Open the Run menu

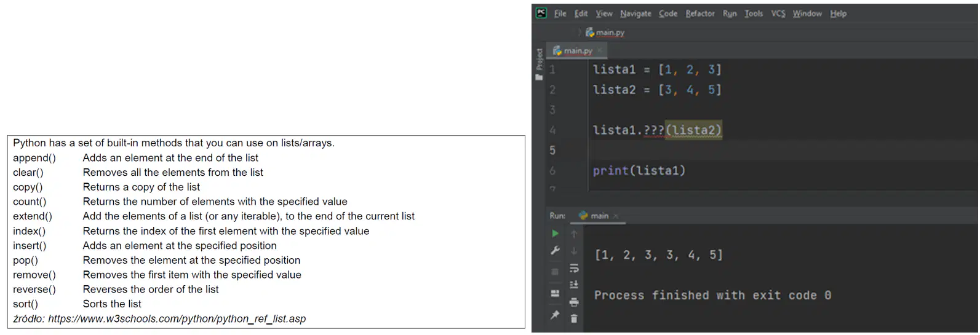click(x=730, y=14)
